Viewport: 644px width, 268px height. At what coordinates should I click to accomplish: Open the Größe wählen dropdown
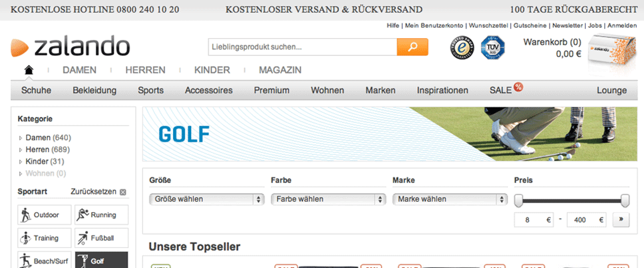(x=207, y=199)
